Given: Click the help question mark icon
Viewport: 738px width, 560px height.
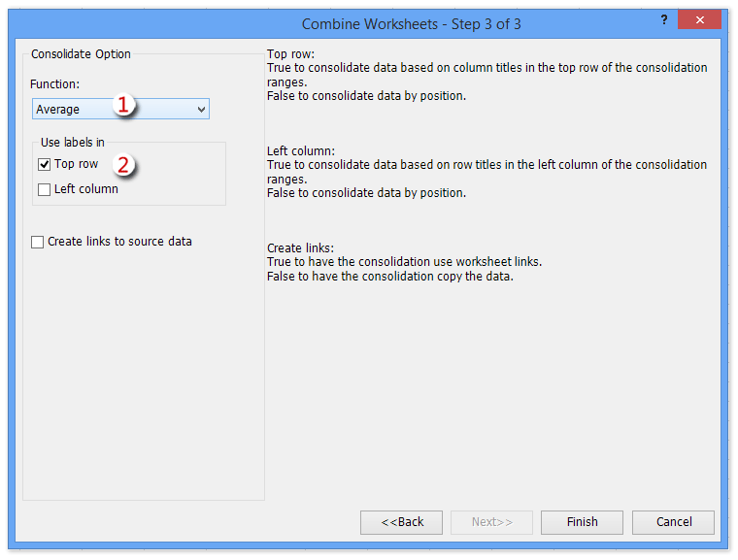Looking at the screenshot, I should point(664,20).
